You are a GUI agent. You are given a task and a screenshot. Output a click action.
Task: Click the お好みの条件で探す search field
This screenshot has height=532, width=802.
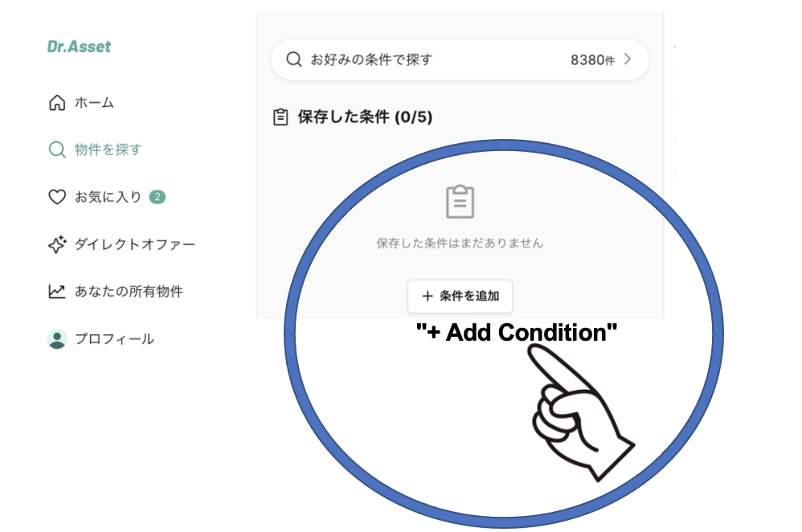click(460, 59)
